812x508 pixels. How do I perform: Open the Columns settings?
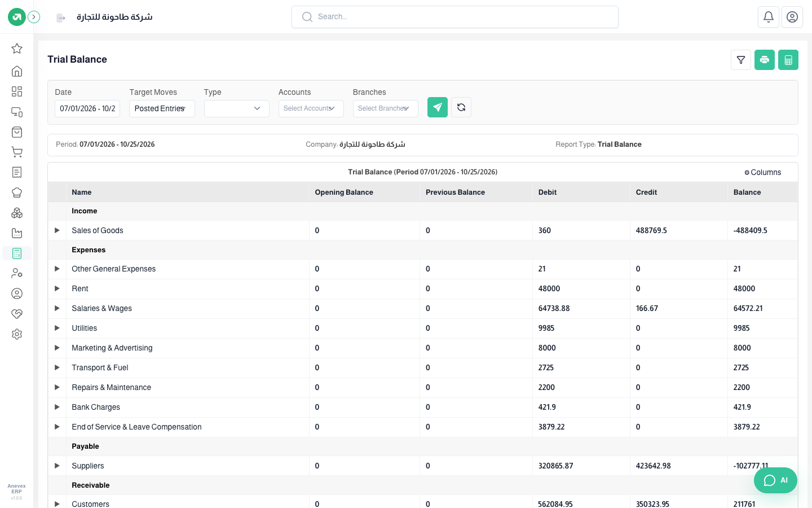tap(762, 172)
